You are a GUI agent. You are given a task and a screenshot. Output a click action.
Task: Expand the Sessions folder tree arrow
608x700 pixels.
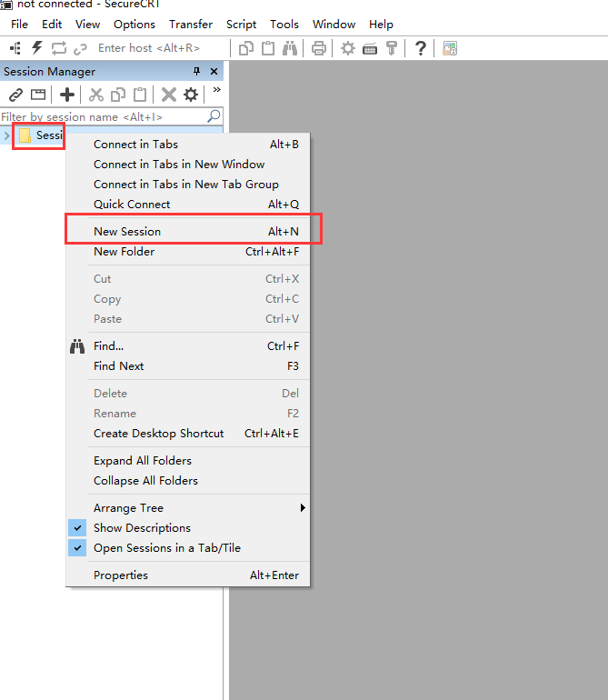6,135
